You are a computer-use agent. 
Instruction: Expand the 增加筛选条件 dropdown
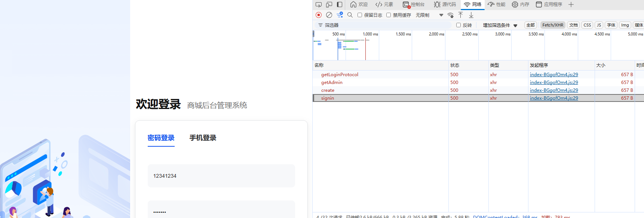(x=500, y=25)
